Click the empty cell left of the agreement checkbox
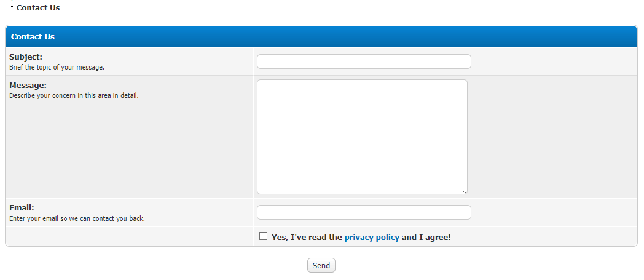The image size is (644, 280). point(129,237)
